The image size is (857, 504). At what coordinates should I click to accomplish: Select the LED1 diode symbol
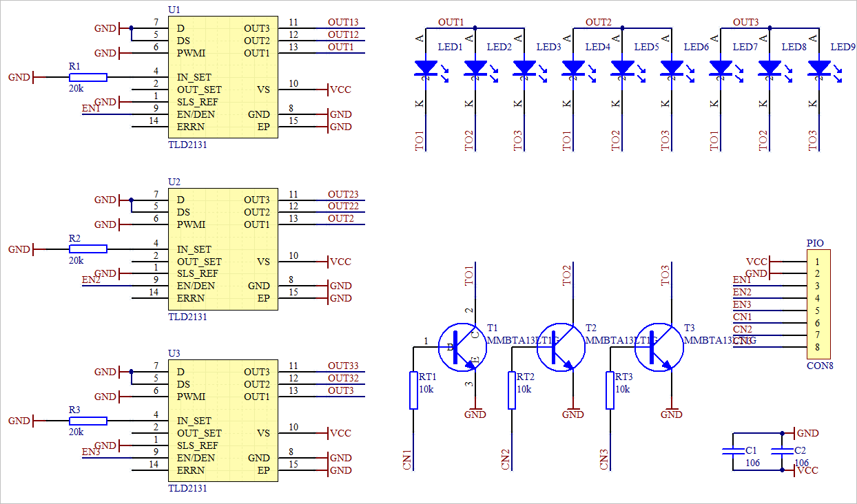[x=427, y=69]
